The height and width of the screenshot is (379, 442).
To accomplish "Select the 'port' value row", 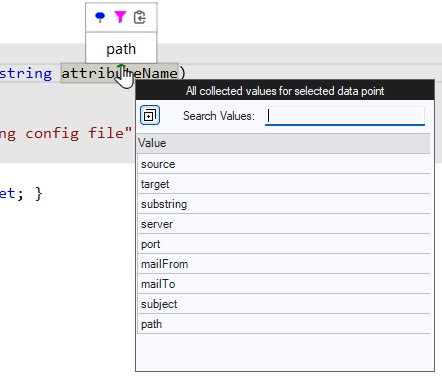I will click(x=284, y=244).
